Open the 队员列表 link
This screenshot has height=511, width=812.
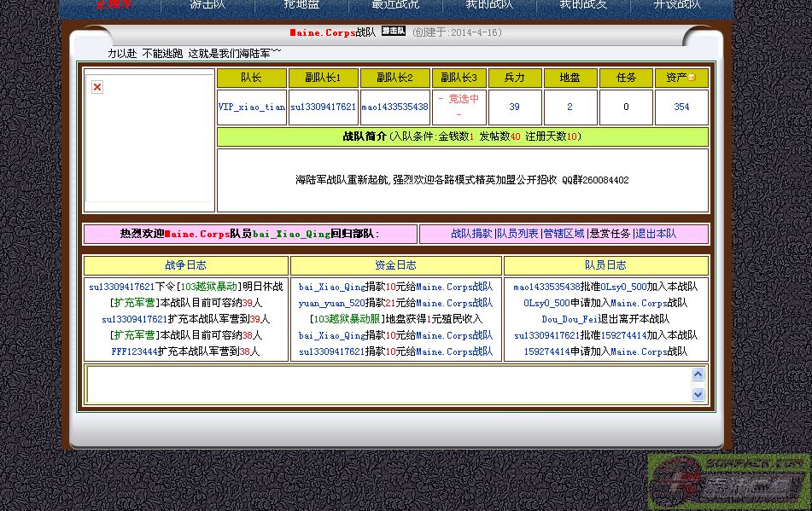coord(518,234)
